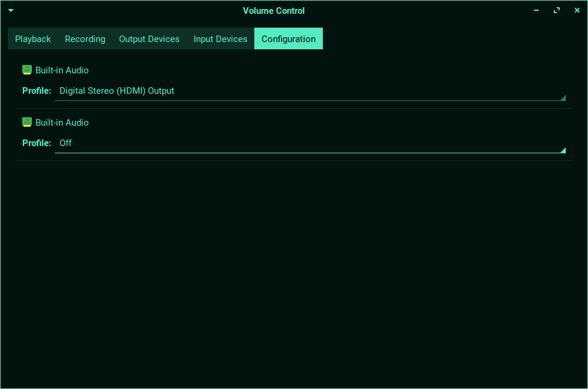Click the Profile label beside the HDMI output

(37, 91)
